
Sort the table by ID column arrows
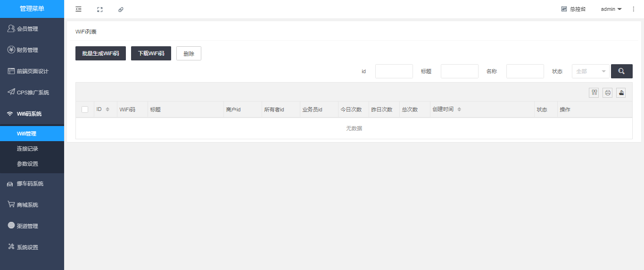coord(107,110)
